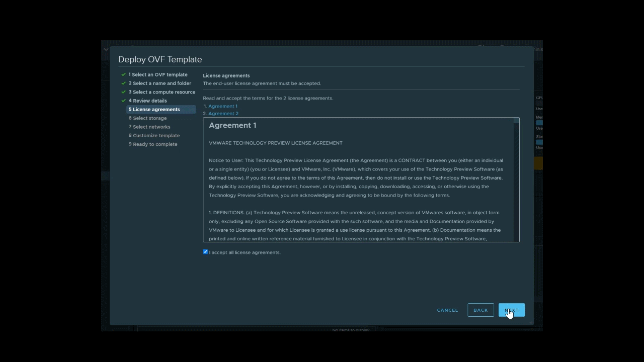This screenshot has height=362, width=644.
Task: Go to step 4 Review details
Action: click(147, 101)
